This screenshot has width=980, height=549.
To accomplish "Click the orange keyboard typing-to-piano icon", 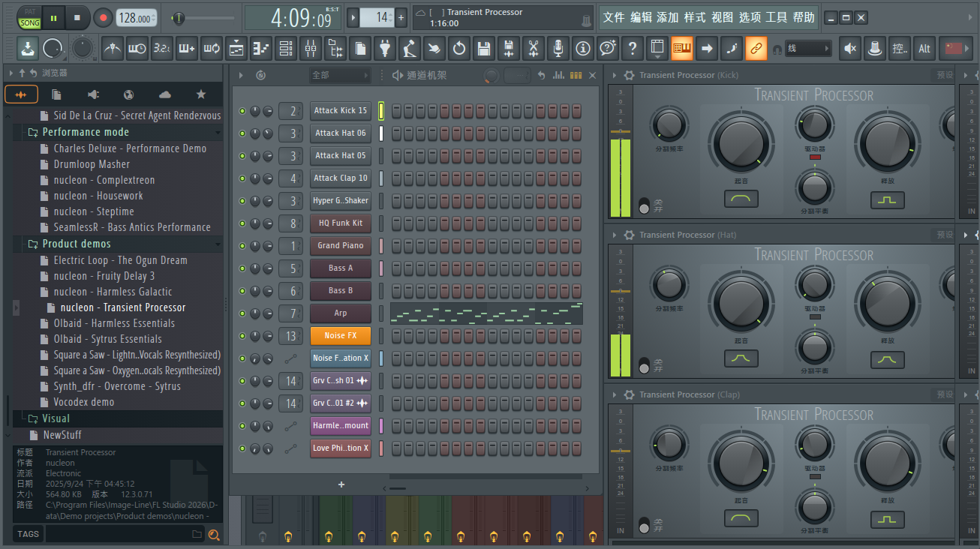I will [x=682, y=49].
